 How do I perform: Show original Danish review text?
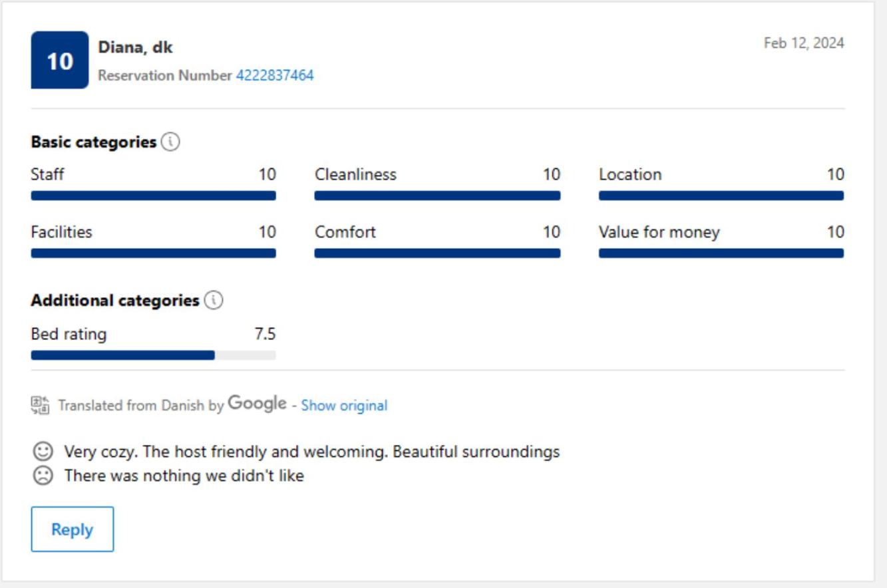(x=344, y=405)
